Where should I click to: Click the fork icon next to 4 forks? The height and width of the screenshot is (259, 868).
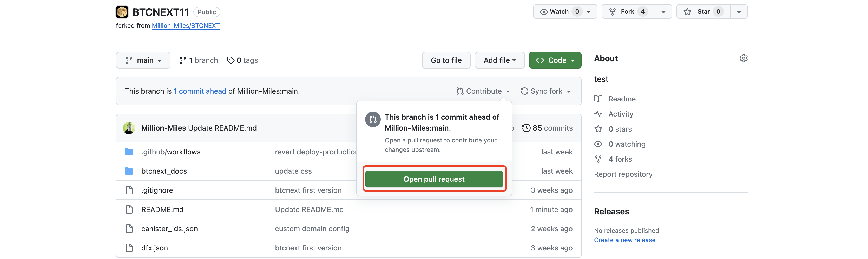click(x=598, y=159)
